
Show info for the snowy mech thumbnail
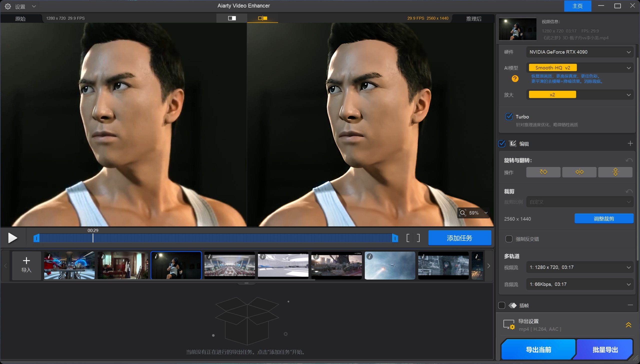(423, 257)
